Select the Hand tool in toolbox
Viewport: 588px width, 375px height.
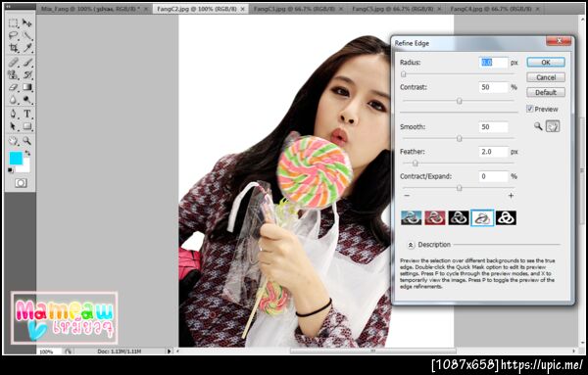tap(14, 140)
